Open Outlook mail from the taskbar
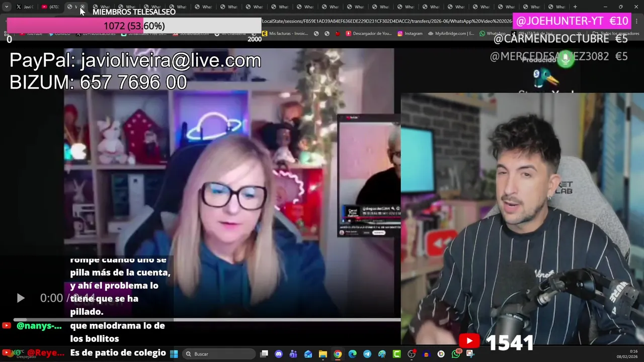The image size is (644, 362). pyautogui.click(x=308, y=354)
